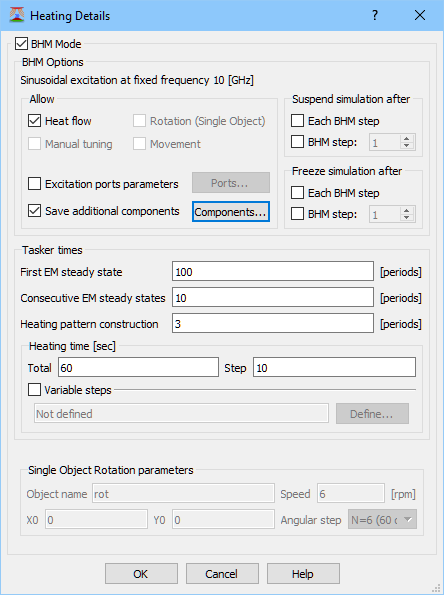Uncheck the BHM Mode checkbox
Screen dimensions: 444x595
(22, 44)
